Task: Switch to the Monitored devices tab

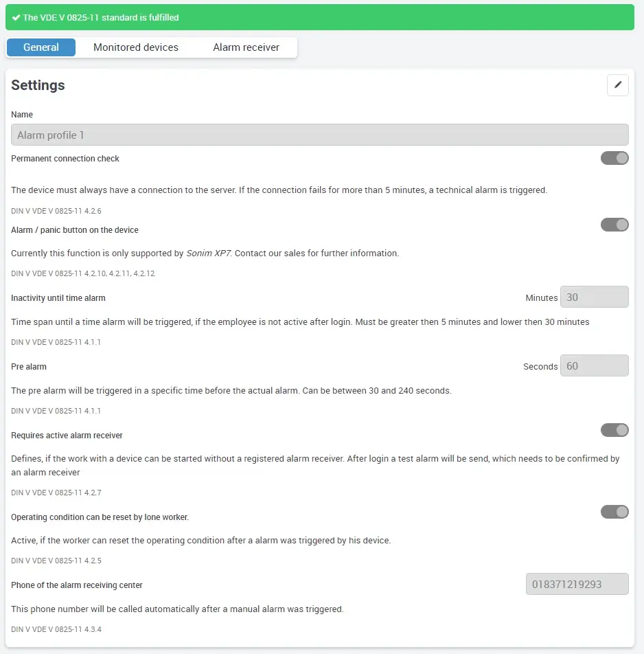Action: coord(135,47)
